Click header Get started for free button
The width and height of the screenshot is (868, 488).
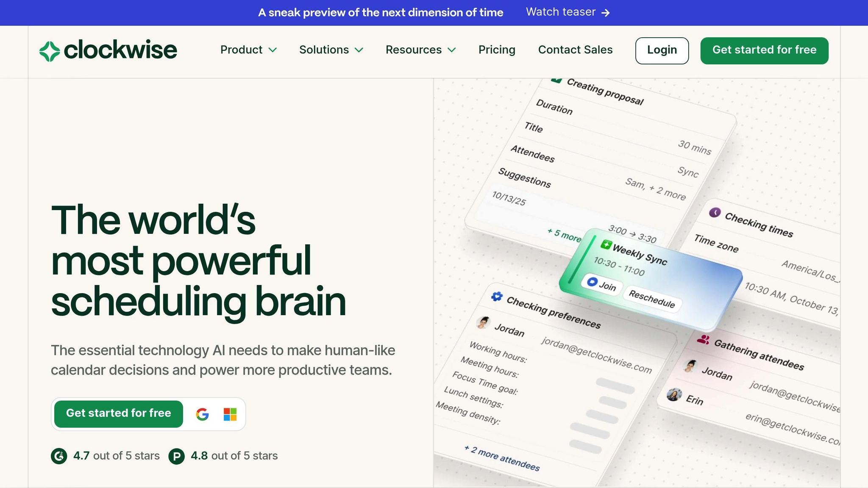pos(764,50)
